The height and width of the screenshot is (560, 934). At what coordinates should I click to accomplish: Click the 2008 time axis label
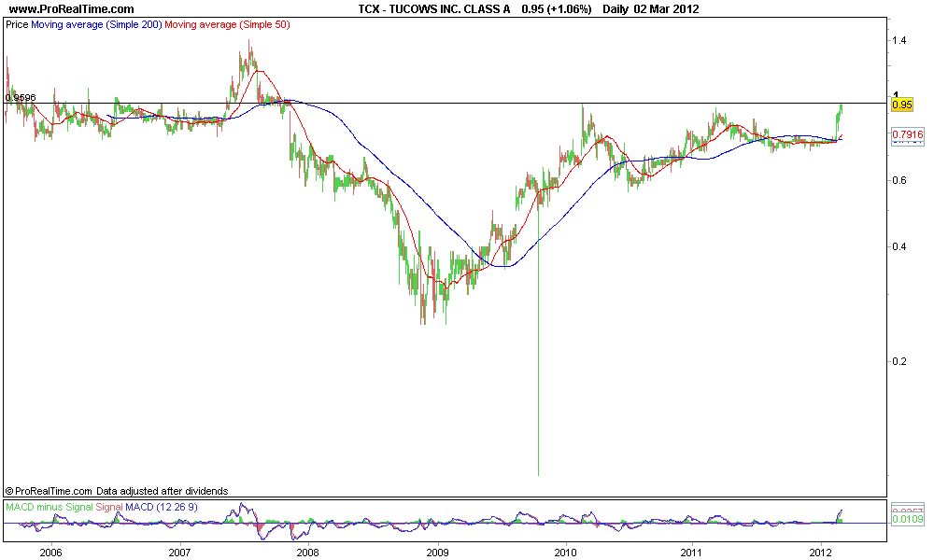(308, 553)
